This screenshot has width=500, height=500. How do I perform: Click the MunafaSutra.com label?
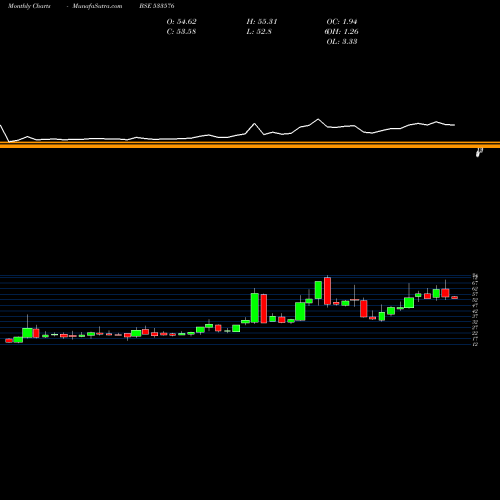(x=97, y=6)
